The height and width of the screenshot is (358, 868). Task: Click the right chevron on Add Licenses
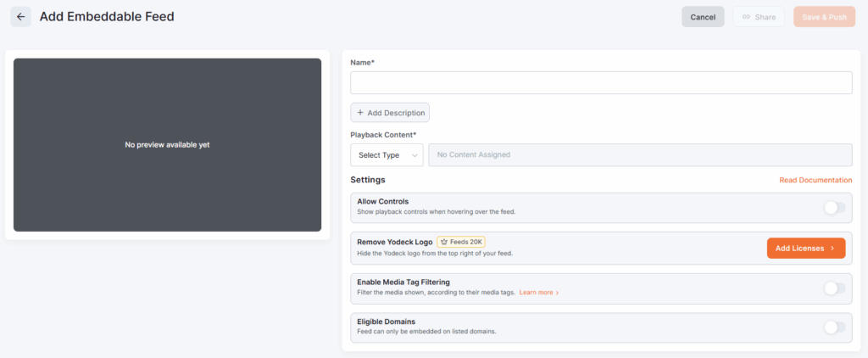(x=832, y=249)
